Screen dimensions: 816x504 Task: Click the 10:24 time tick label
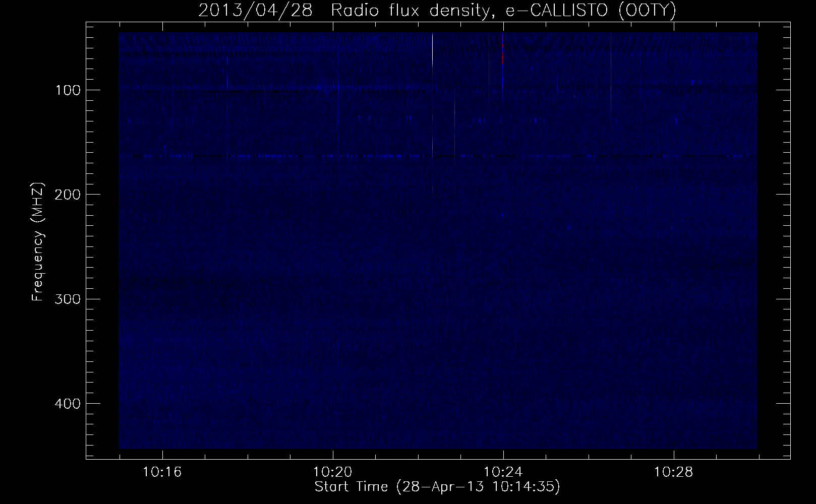pos(503,472)
